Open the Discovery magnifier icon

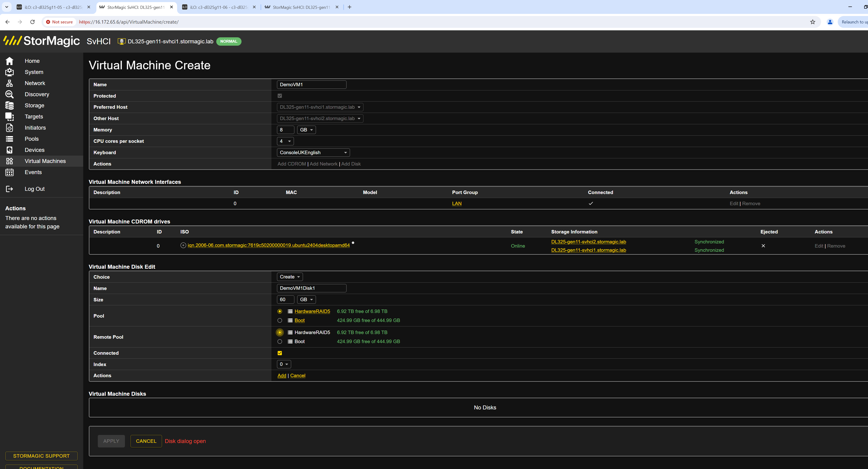10,94
